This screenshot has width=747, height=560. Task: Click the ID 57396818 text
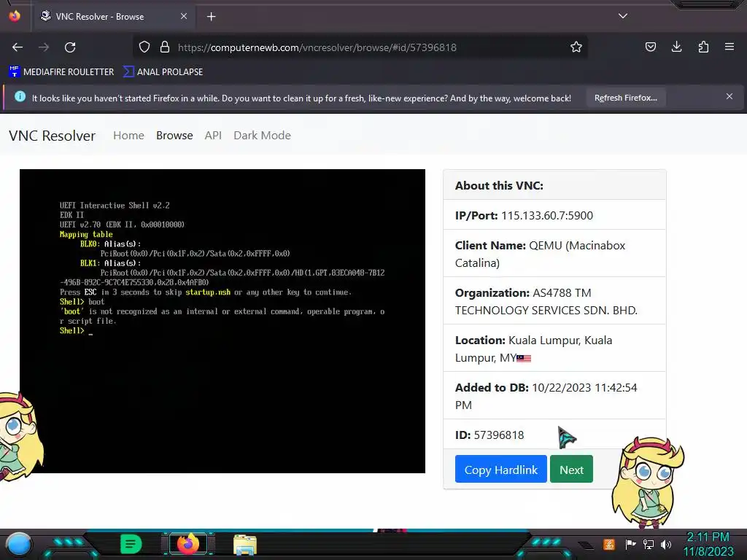click(489, 435)
